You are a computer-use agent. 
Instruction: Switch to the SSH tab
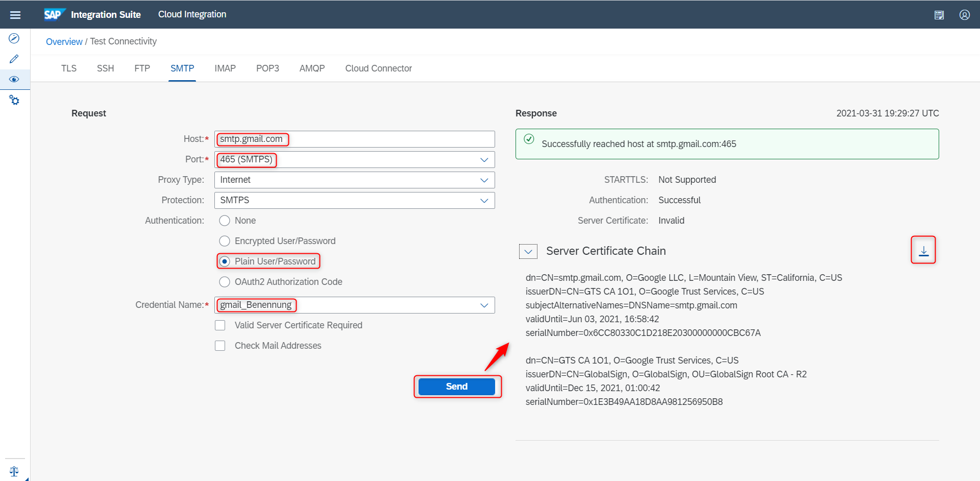click(106, 68)
